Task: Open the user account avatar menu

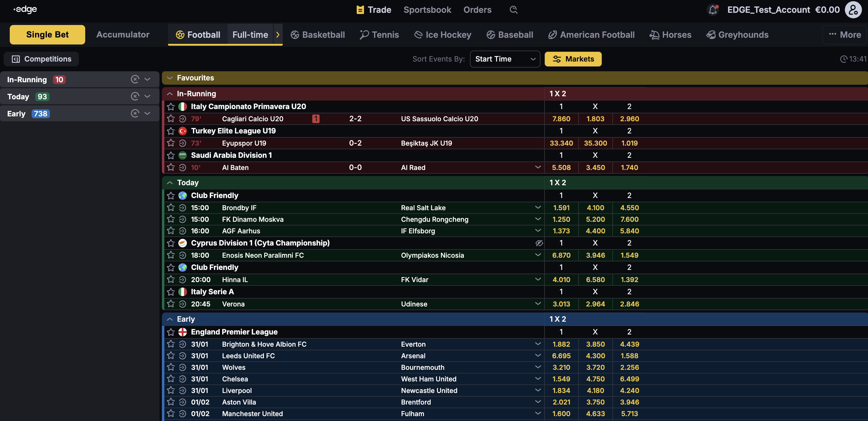Action: [853, 10]
